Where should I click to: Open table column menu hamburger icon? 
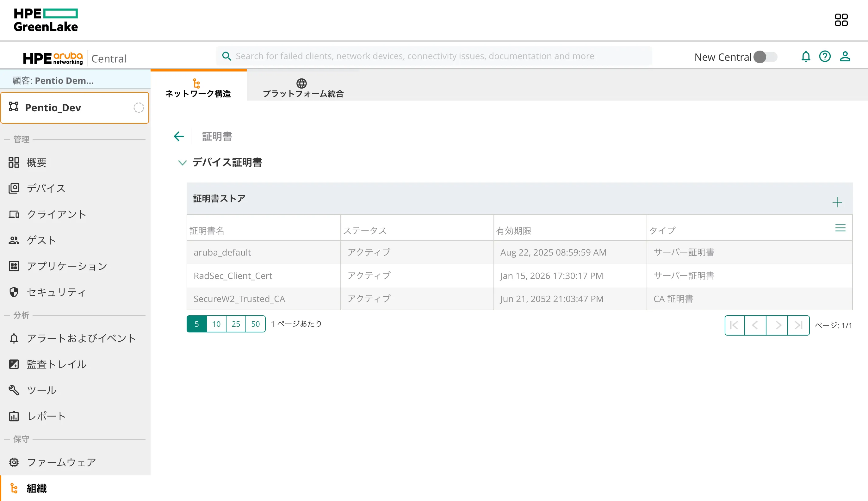840,228
